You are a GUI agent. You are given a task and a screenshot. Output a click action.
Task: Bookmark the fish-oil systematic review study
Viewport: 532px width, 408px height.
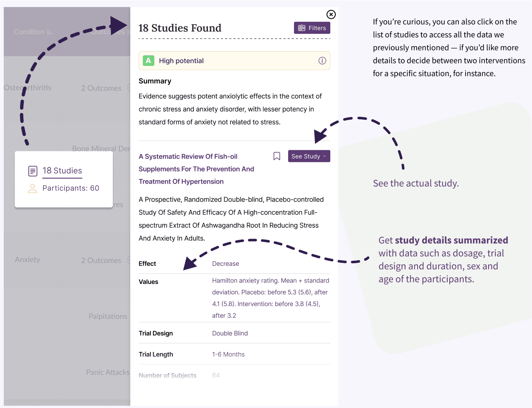point(277,156)
